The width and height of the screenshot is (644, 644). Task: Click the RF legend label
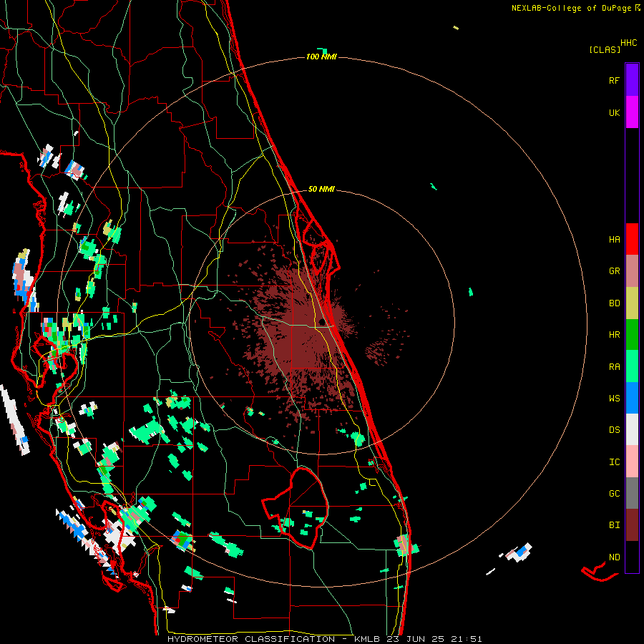click(615, 80)
